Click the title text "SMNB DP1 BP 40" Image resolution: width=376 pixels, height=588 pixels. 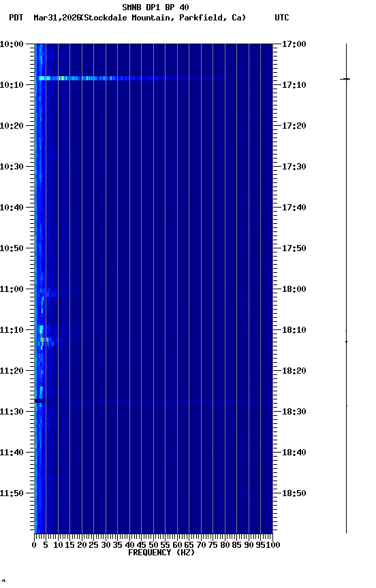(x=155, y=7)
